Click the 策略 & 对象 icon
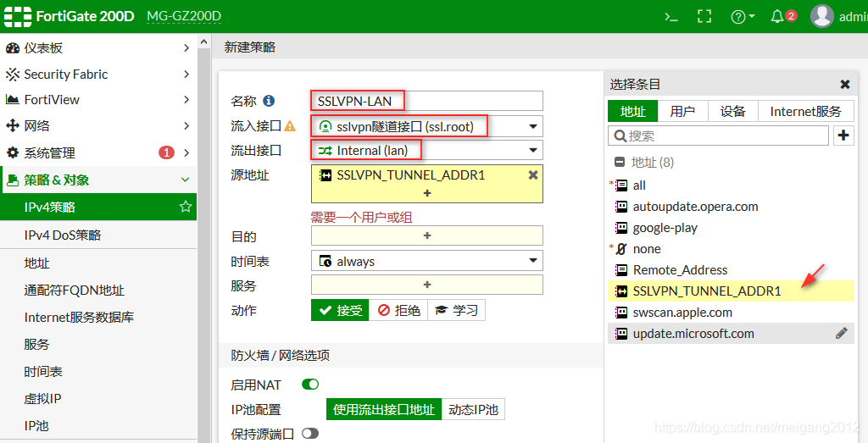The image size is (868, 443). tap(12, 180)
